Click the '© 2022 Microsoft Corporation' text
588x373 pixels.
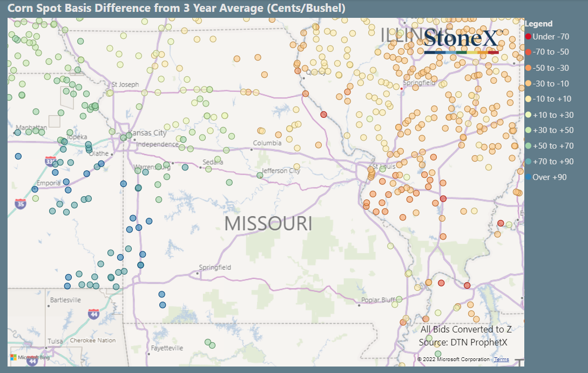tap(454, 359)
